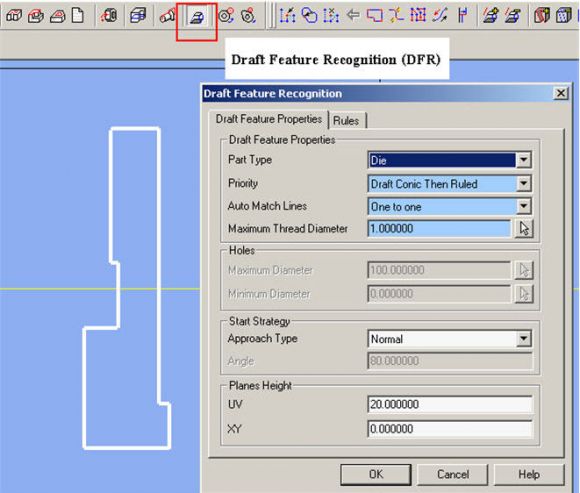Click the Draft Feature Recognition toolbar icon

[196, 17]
